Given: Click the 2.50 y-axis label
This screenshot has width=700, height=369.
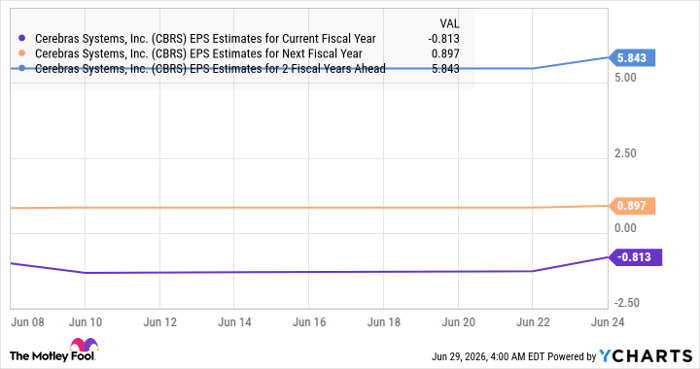Looking at the screenshot, I should coord(625,153).
